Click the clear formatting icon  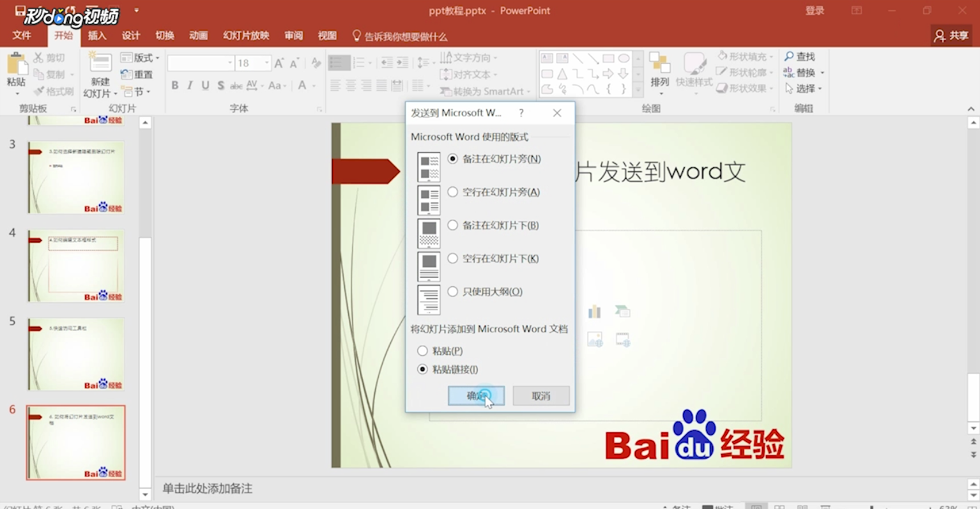coord(316,63)
